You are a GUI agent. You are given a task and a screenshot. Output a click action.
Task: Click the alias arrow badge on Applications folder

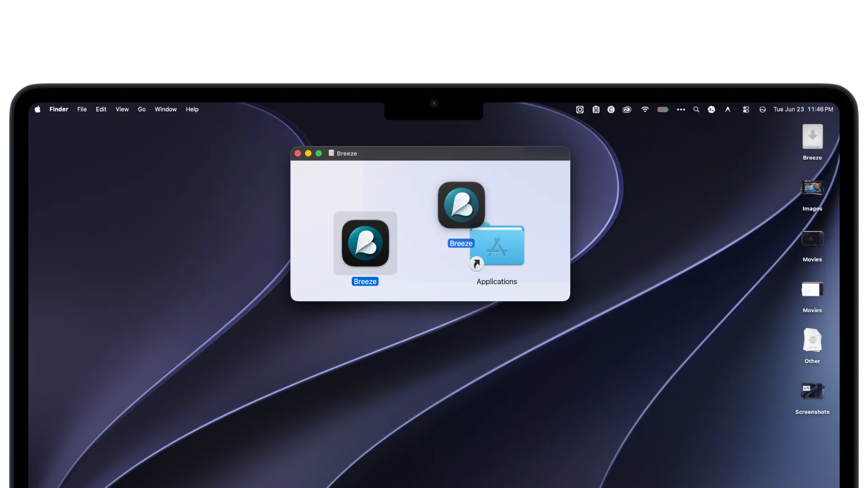click(x=476, y=263)
